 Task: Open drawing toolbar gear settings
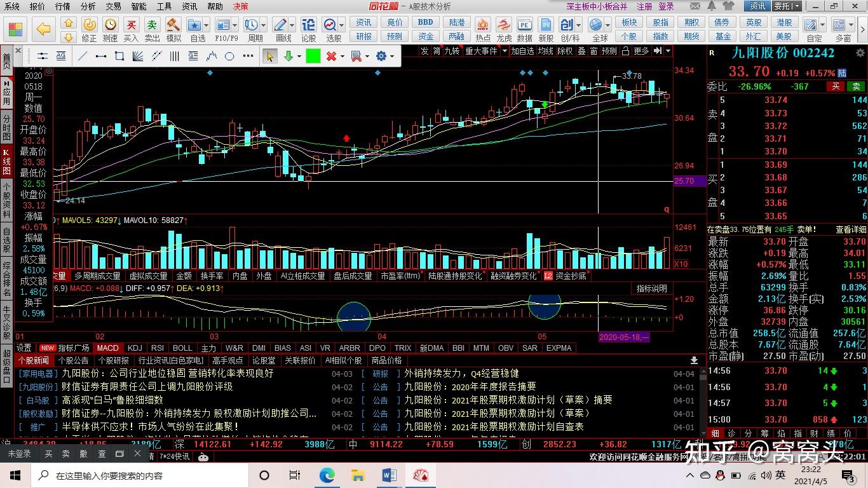[x=381, y=56]
